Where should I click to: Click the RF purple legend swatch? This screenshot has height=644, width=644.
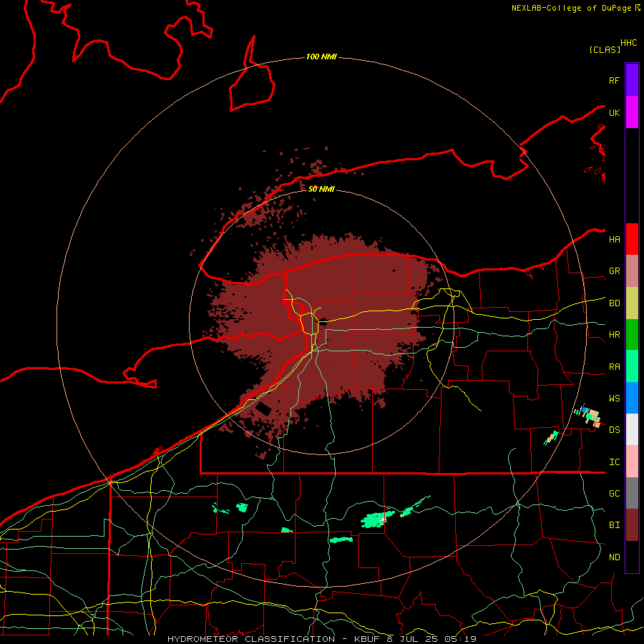(x=632, y=80)
